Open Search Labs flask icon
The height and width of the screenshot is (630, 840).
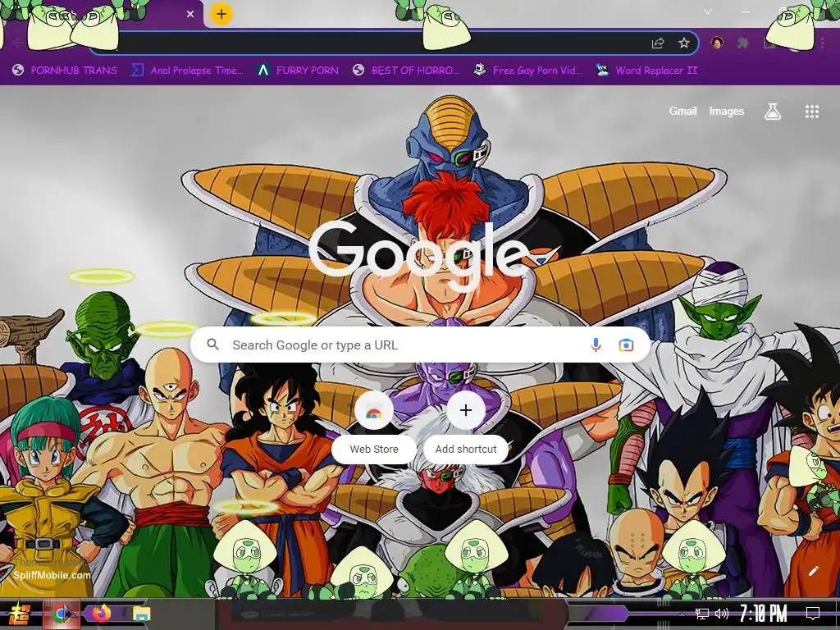(x=773, y=112)
